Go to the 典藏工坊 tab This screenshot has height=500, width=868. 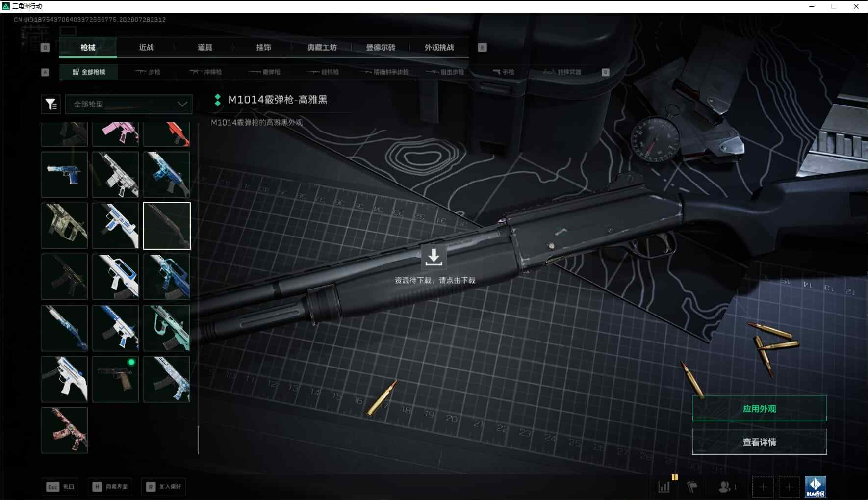322,48
